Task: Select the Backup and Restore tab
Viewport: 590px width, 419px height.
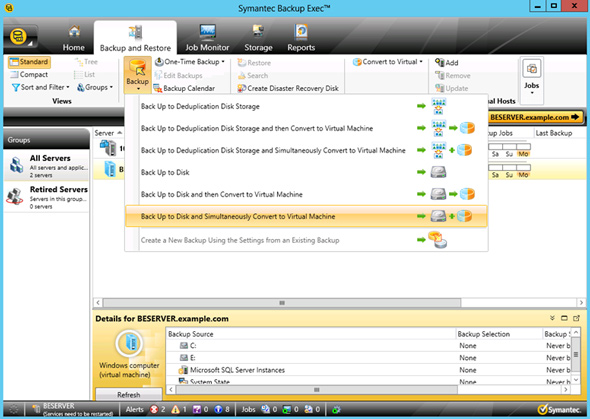Action: (135, 38)
